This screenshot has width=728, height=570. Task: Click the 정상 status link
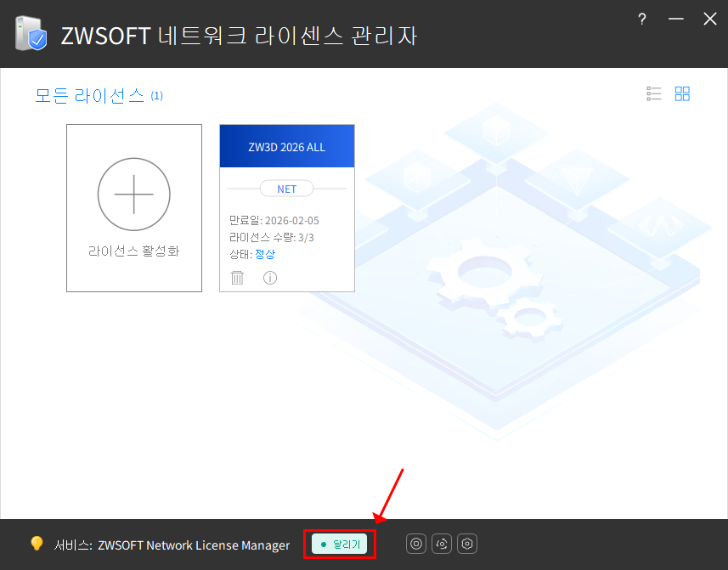[x=263, y=253]
